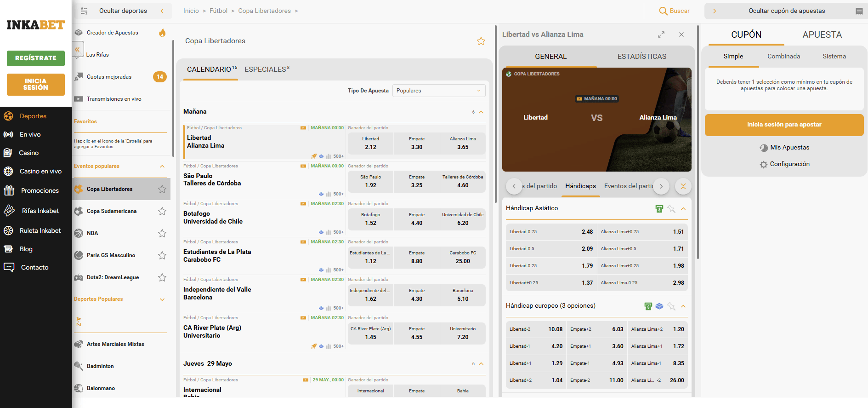The height and width of the screenshot is (408, 868).
Task: Open Transmisiones en vivo video icon
Action: point(79,99)
